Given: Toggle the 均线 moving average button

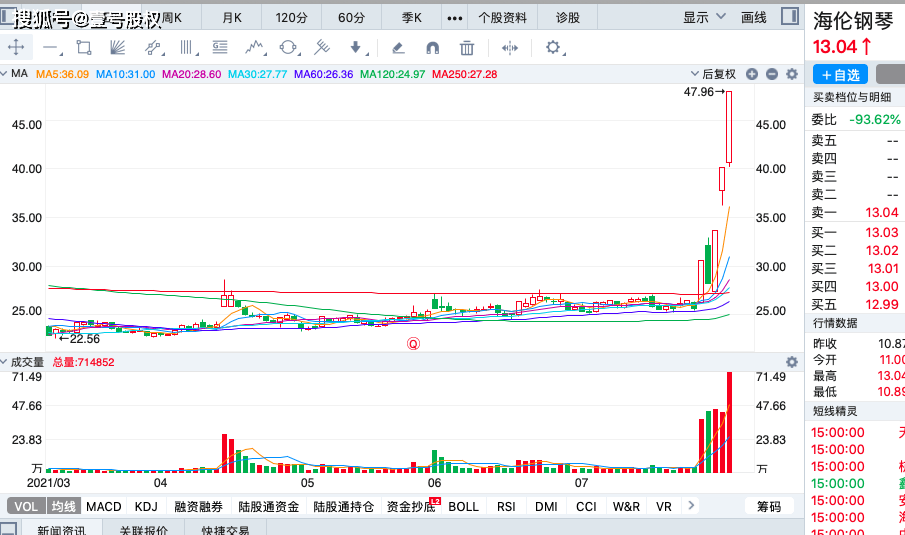Looking at the screenshot, I should click(x=64, y=507).
